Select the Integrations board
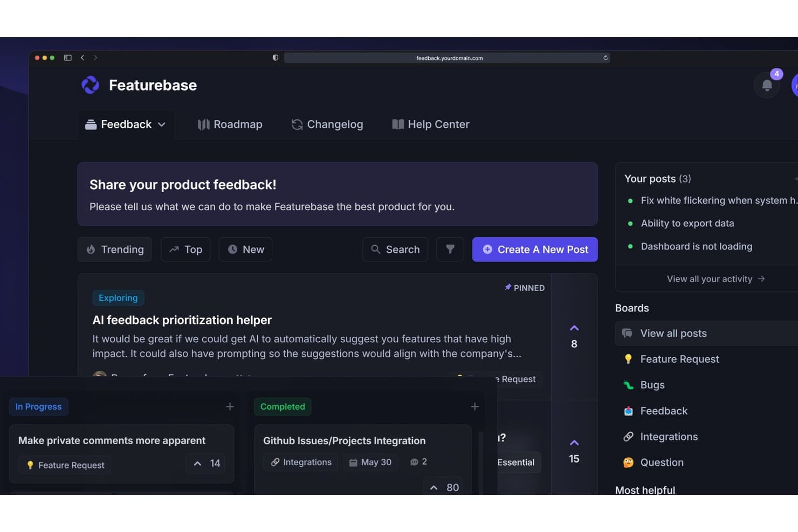This screenshot has width=798, height=532. click(661, 437)
